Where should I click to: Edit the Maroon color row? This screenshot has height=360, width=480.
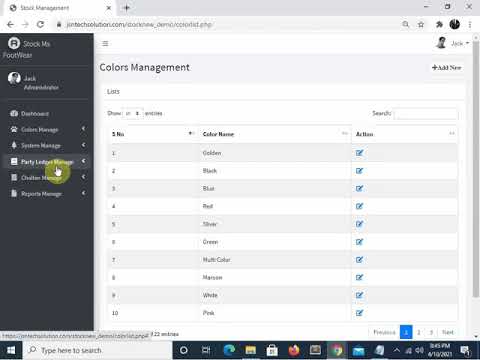tap(359, 277)
